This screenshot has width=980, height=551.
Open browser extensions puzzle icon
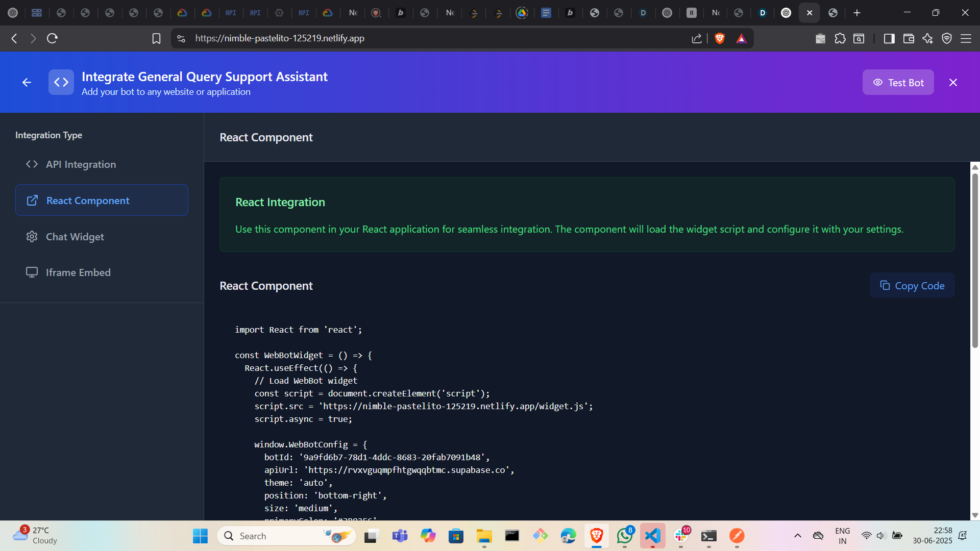point(840,38)
